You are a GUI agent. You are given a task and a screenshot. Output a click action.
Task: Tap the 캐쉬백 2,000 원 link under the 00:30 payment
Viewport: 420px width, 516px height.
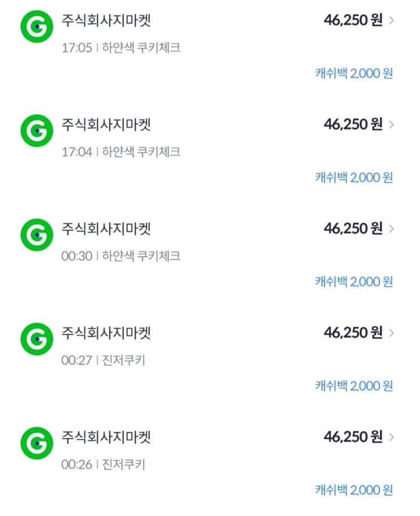point(354,281)
